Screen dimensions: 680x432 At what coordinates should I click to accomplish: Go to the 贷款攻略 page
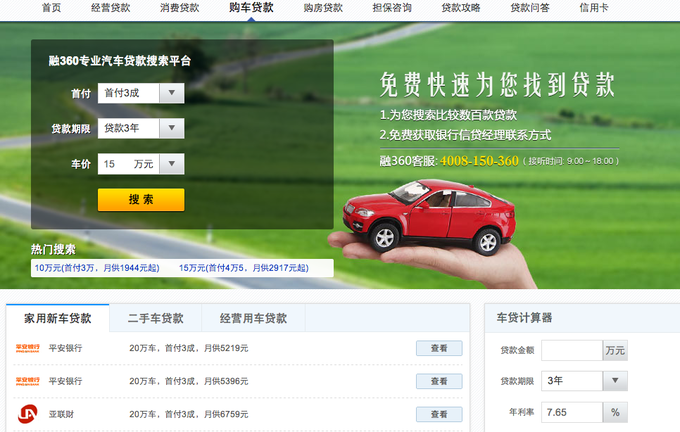[x=461, y=8]
